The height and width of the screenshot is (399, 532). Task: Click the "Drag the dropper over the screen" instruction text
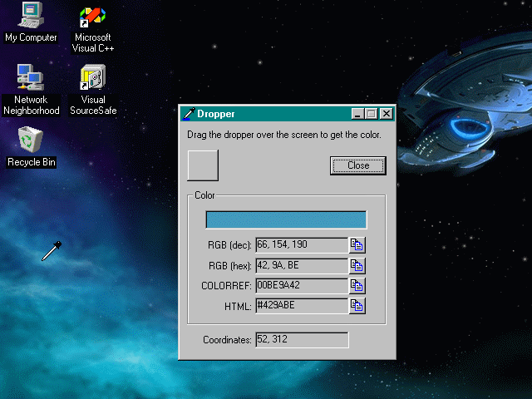[284, 135]
